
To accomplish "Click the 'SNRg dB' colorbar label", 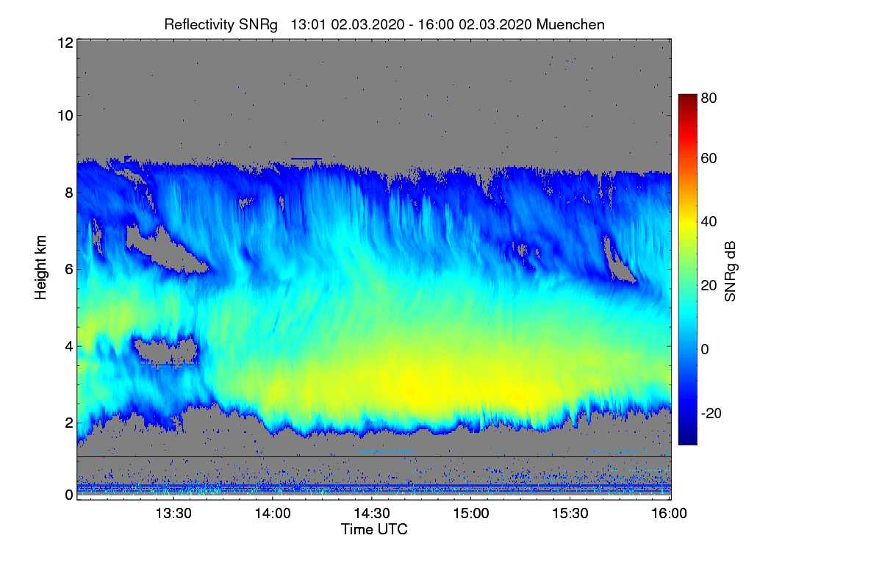I will tap(729, 270).
